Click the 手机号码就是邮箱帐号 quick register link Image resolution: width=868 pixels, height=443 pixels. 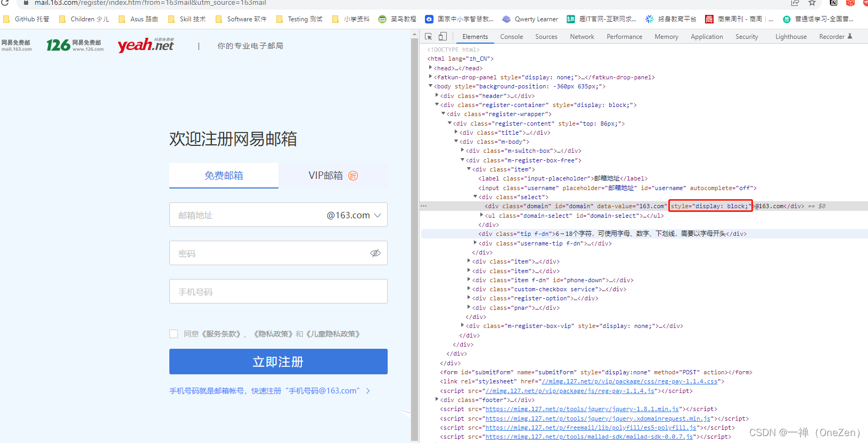pyautogui.click(x=269, y=391)
